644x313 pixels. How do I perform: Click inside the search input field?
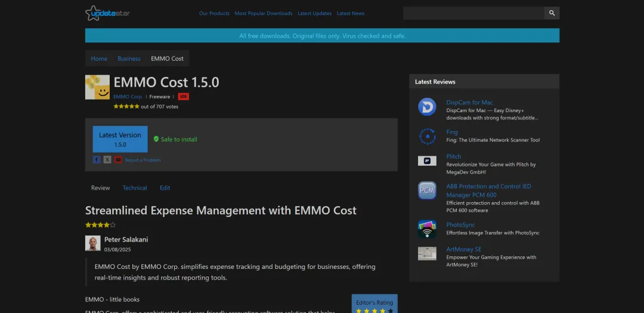click(473, 13)
